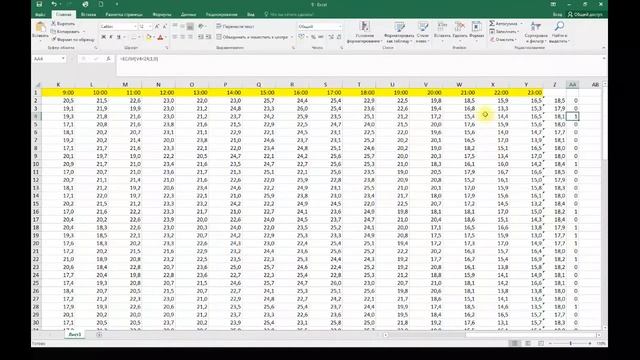
Task: Open Conditional Formatting (Условное форматирование) menu
Action: [x=364, y=33]
